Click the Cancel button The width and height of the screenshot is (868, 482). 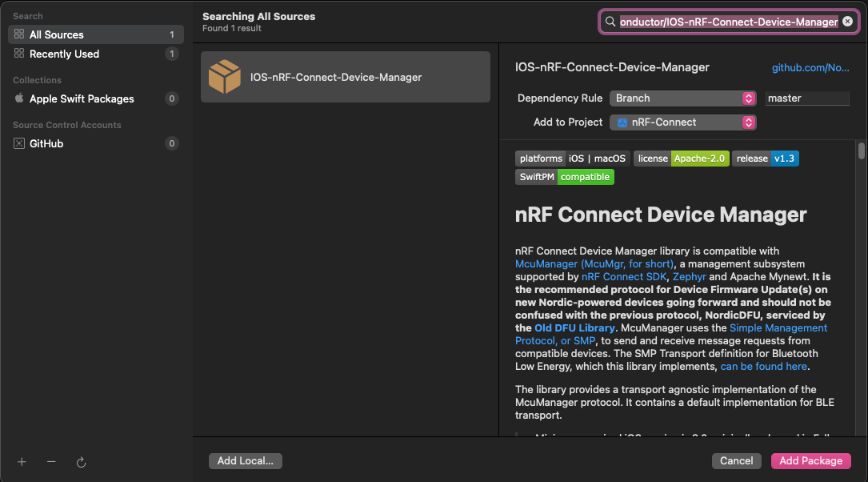tap(736, 461)
